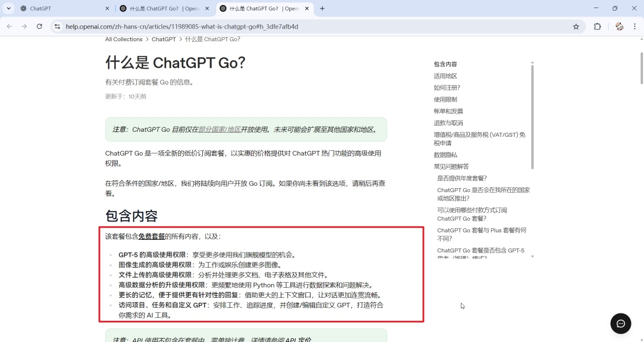
Task: Open 是否提供年度套餐？ FAQ link
Action: point(462,178)
